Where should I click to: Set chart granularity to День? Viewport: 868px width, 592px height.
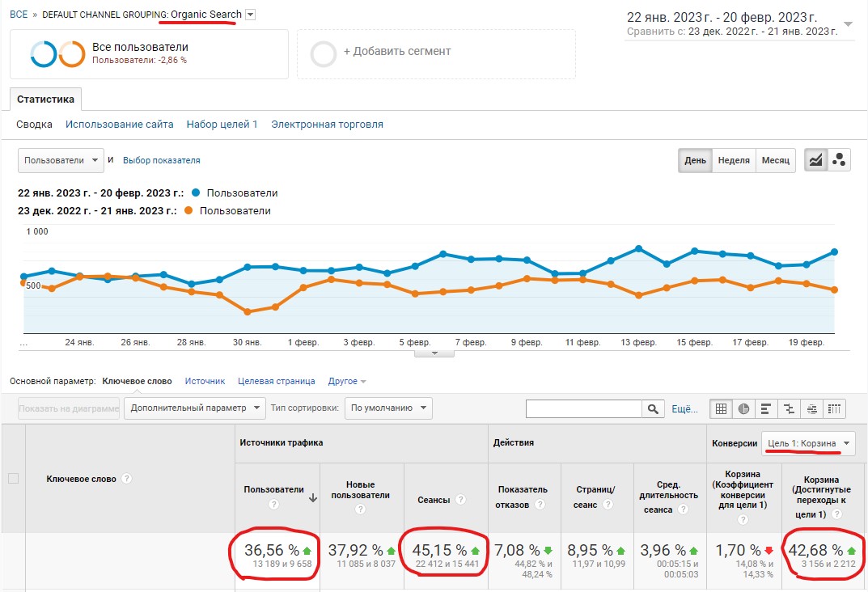coord(695,160)
